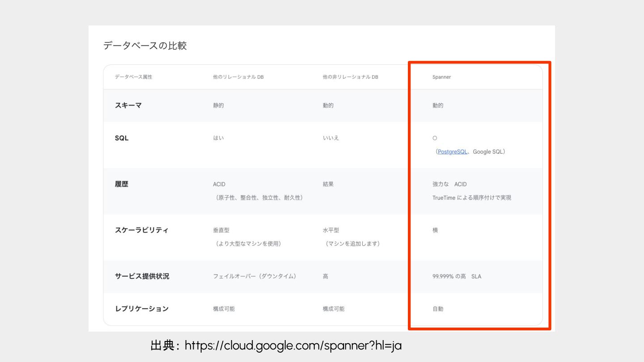Click column header 他のリレーショナル DB
Viewport: 644px width, 362px height.
238,77
